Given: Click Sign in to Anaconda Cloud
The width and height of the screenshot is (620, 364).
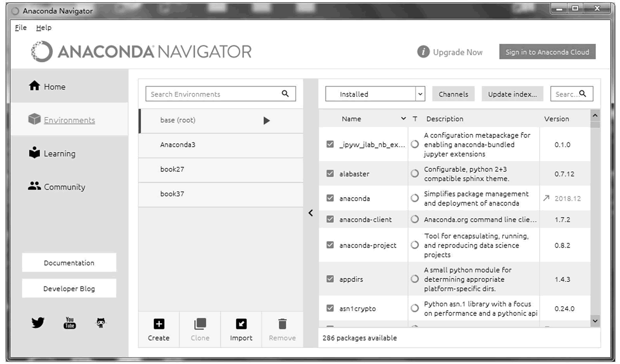Looking at the screenshot, I should [x=547, y=52].
